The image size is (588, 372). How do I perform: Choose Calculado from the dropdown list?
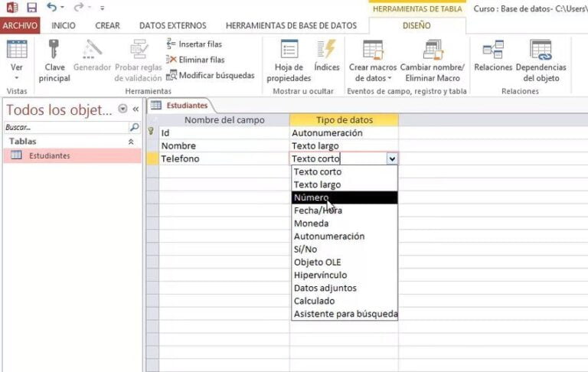(345, 301)
